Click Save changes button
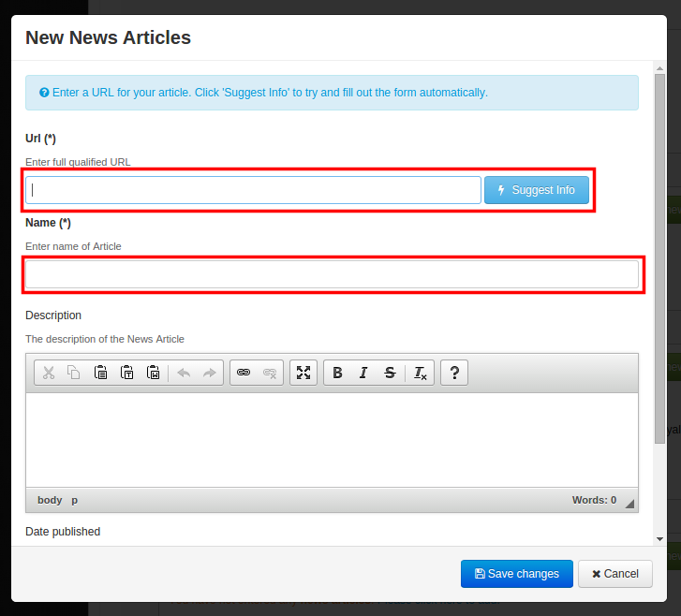The image size is (681, 616). (x=517, y=574)
